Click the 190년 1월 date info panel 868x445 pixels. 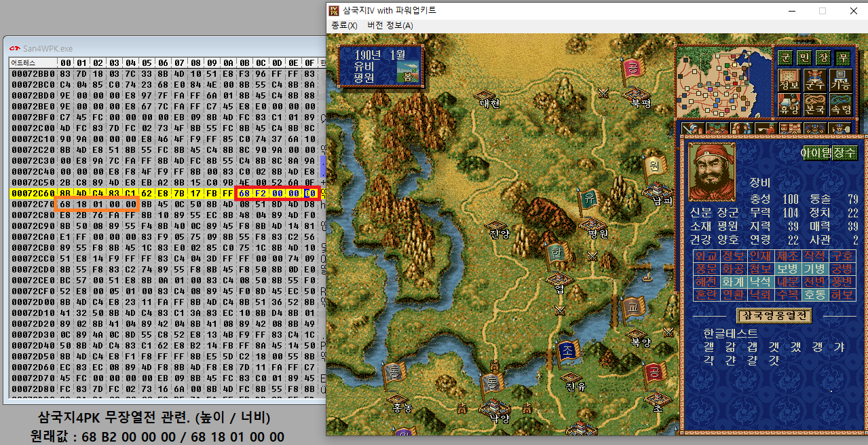381,67
